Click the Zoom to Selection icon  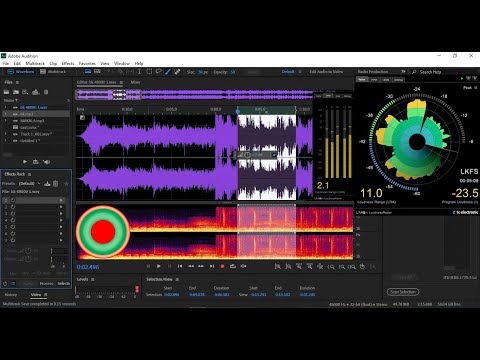[x=352, y=267]
